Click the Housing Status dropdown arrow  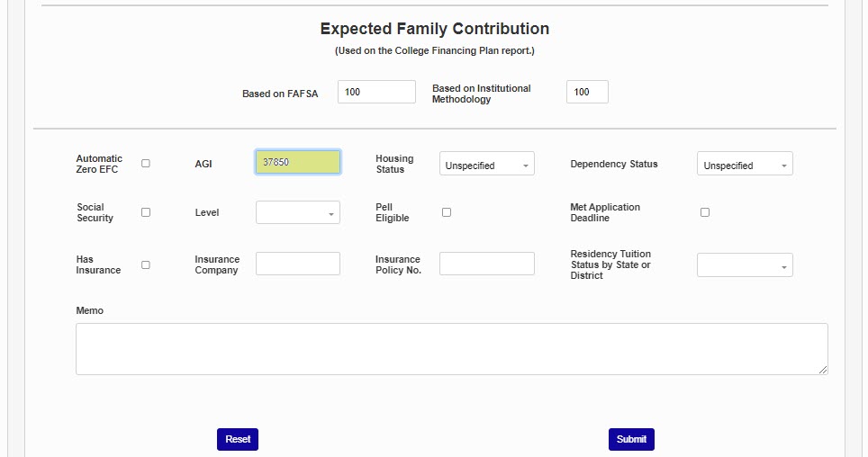526,166
